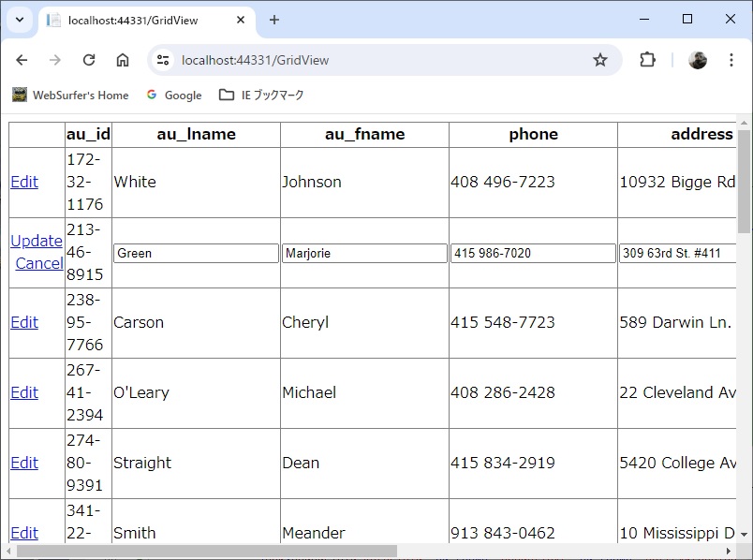Click Edit on the White row
The width and height of the screenshot is (753, 560).
[x=23, y=182]
